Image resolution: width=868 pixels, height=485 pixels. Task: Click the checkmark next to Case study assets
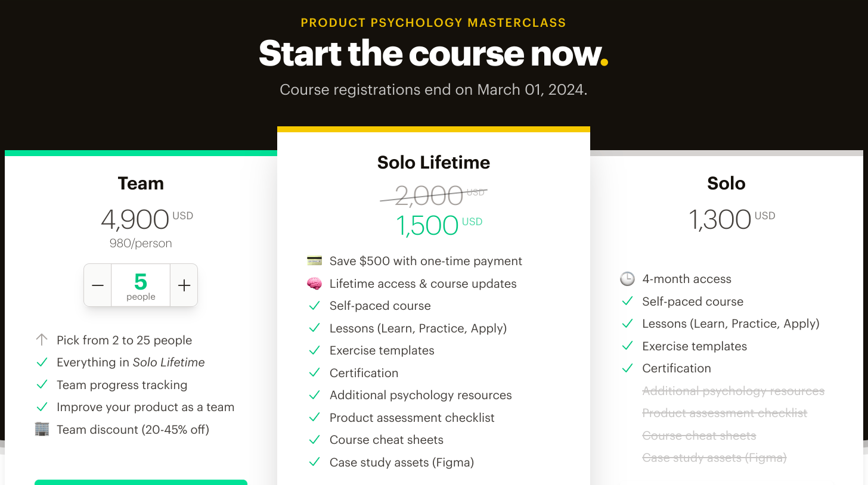[x=314, y=462]
